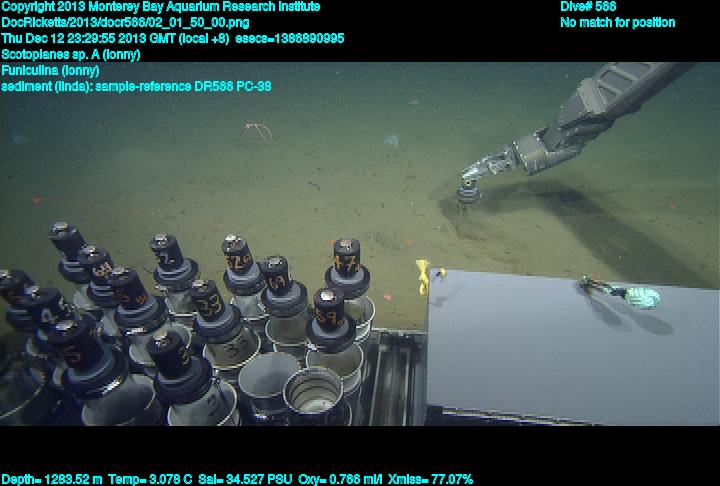Select the 'Temp= 3.078 C' reading
The height and width of the screenshot is (486, 720).
(x=150, y=480)
